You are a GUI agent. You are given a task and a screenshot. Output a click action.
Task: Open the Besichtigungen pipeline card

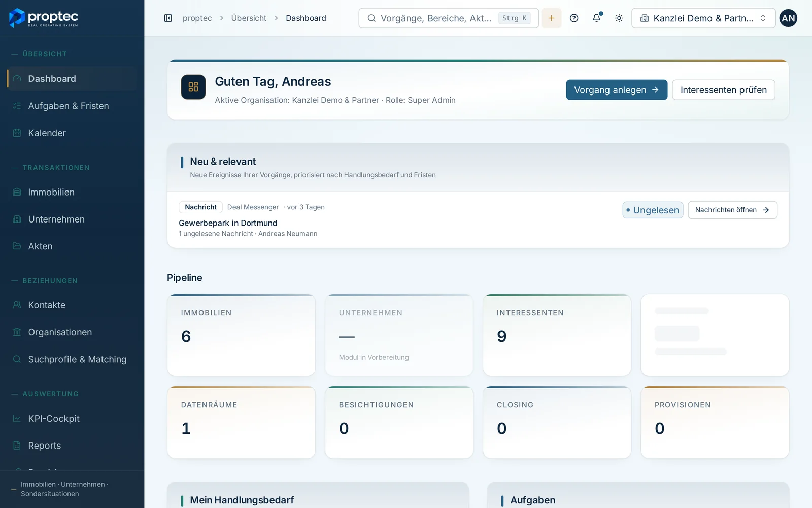pyautogui.click(x=399, y=422)
